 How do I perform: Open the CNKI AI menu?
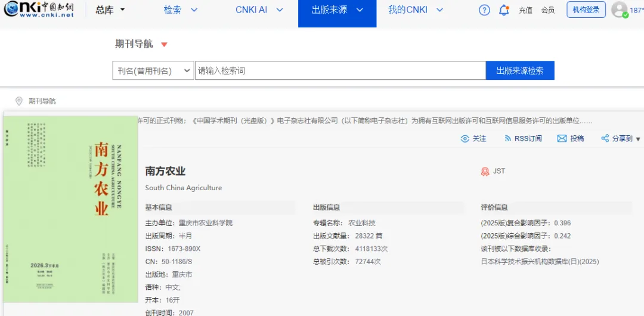(259, 10)
